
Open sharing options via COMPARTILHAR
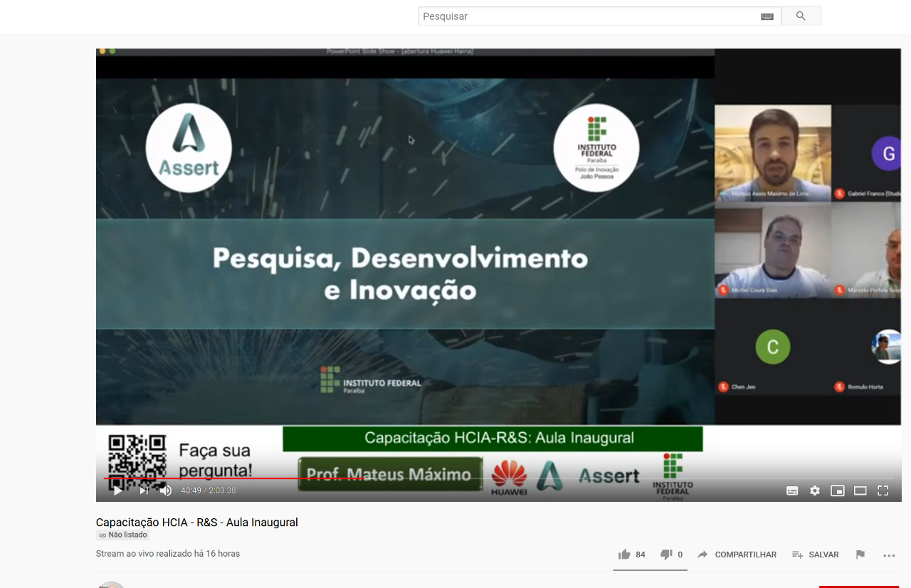pos(737,554)
